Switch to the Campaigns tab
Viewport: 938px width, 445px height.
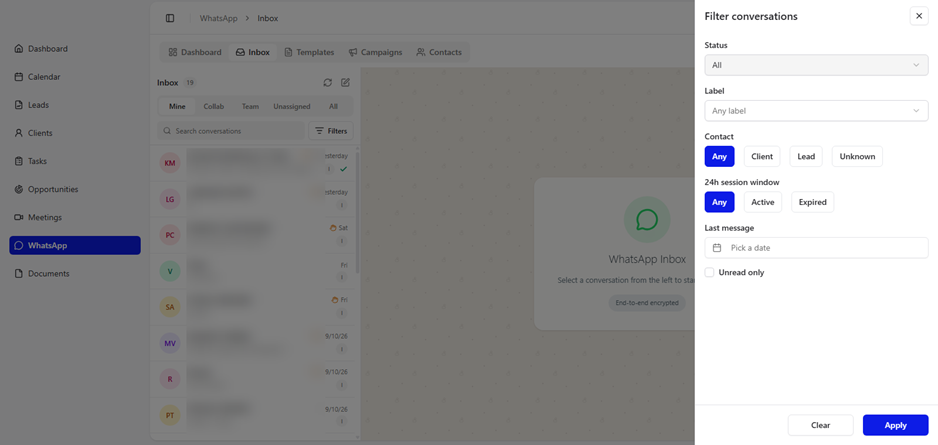376,52
